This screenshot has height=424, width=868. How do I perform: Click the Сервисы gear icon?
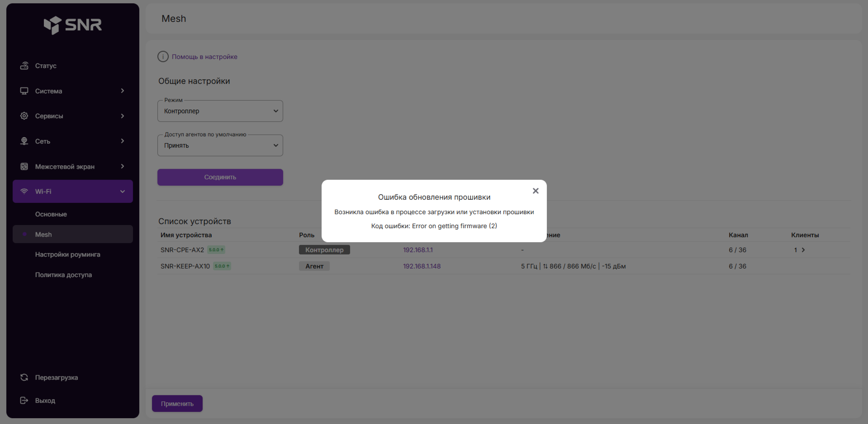(x=24, y=116)
